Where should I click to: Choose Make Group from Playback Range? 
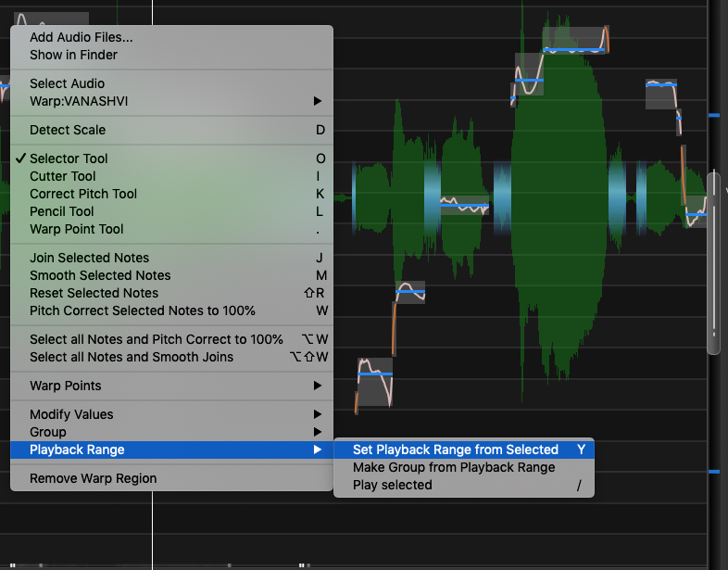[x=454, y=467]
